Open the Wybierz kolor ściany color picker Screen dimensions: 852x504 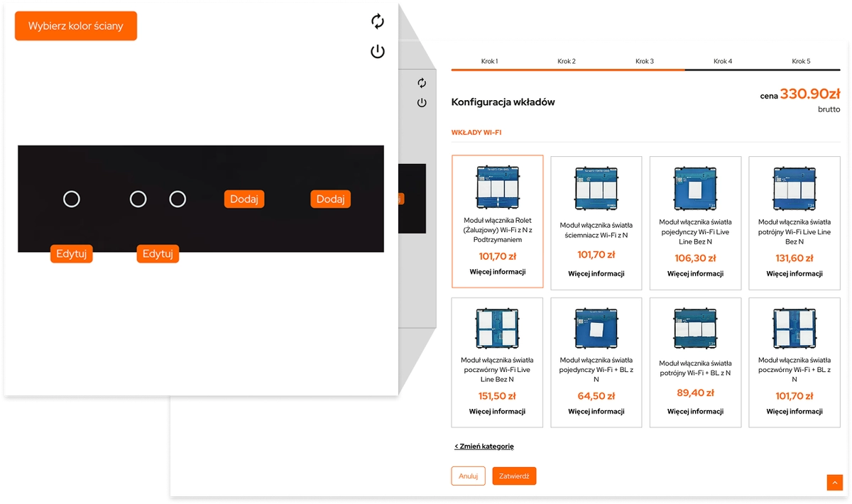click(x=76, y=26)
